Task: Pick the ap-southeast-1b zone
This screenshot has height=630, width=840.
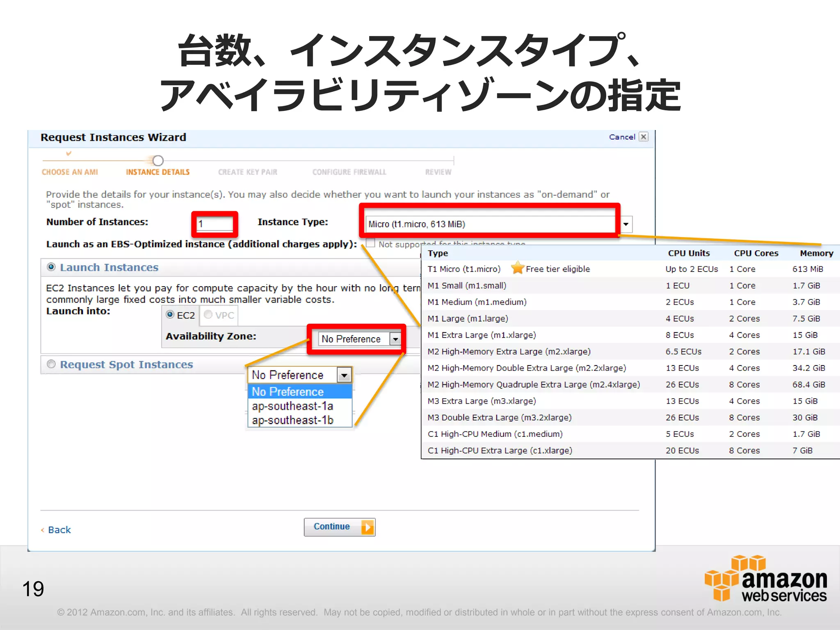Action: 300,420
